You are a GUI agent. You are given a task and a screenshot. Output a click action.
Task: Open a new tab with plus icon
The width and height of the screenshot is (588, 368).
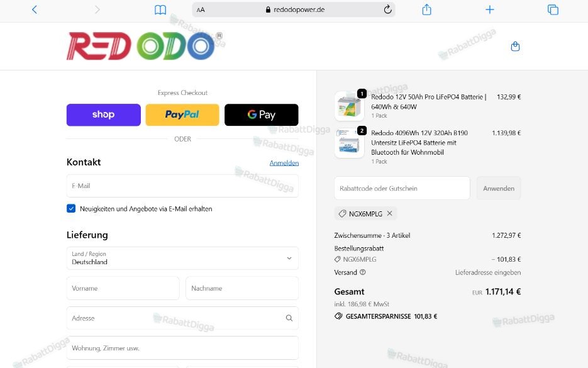[x=490, y=9]
